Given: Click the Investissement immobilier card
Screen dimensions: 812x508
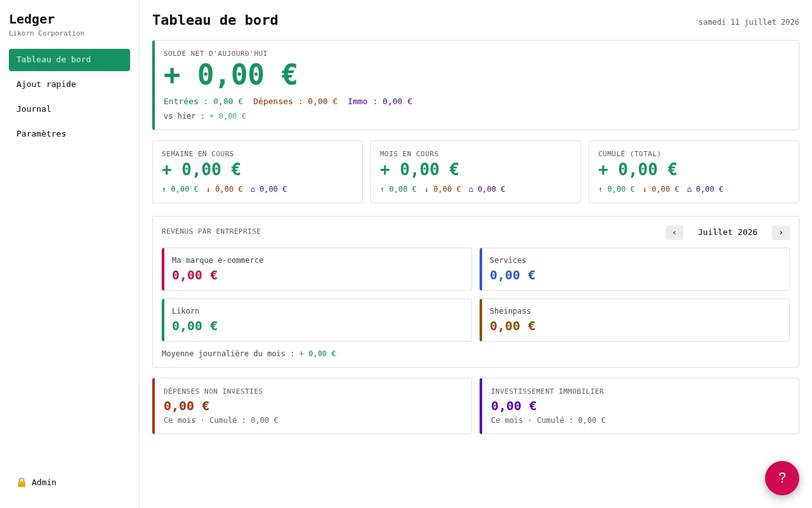Looking at the screenshot, I should tap(639, 406).
